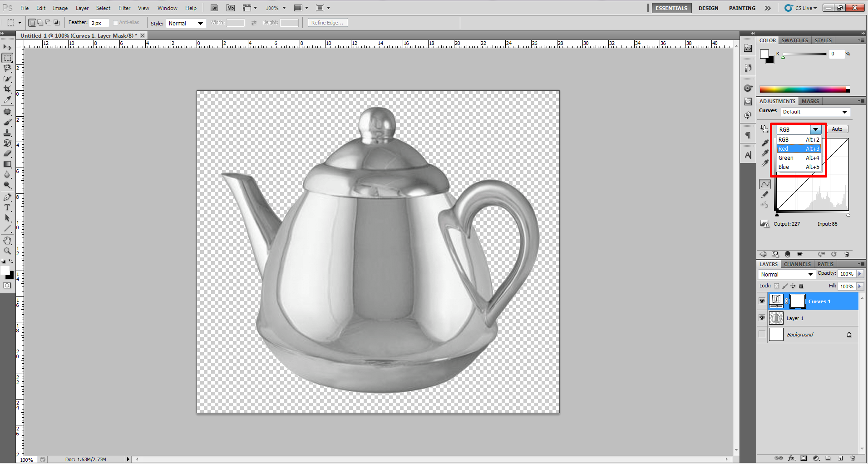Switch to the Channels tab
This screenshot has width=868, height=464.
tap(797, 264)
